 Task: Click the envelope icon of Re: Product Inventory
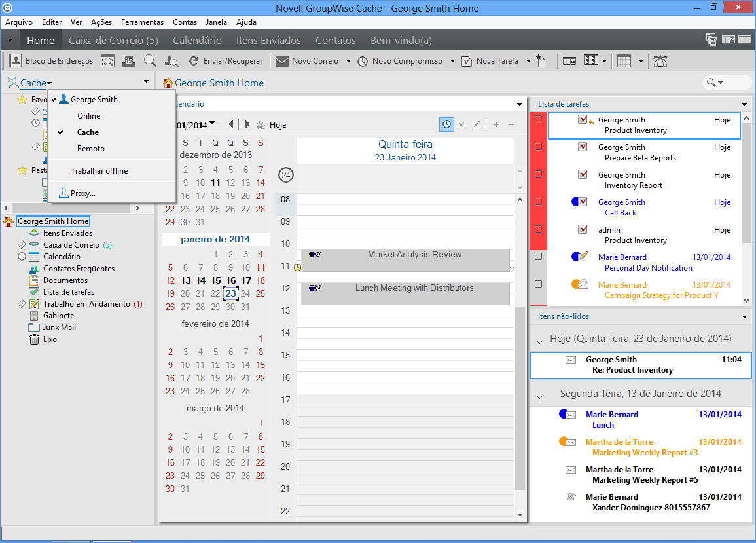[571, 360]
